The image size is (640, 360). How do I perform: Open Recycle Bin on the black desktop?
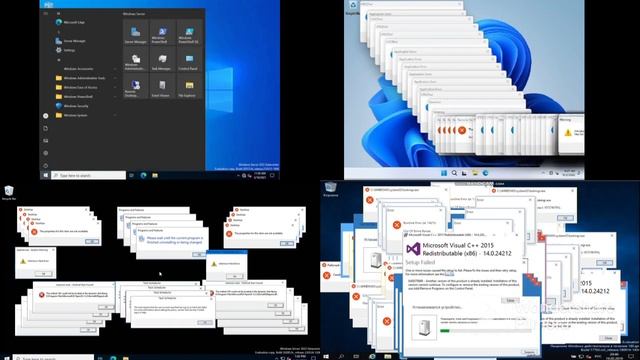point(9,193)
